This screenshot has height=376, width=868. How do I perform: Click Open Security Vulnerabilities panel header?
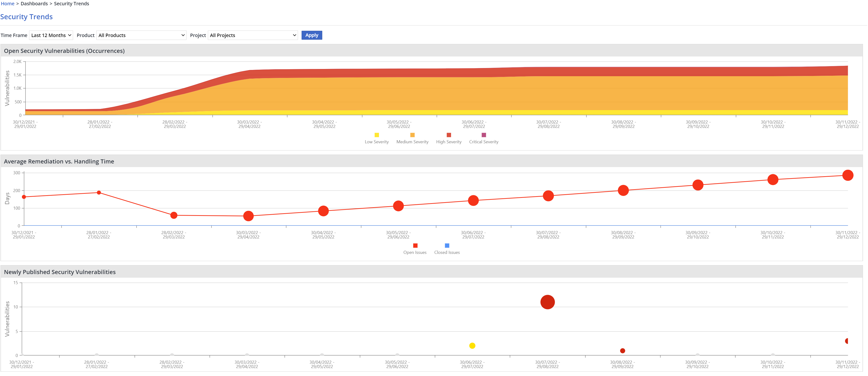point(64,51)
